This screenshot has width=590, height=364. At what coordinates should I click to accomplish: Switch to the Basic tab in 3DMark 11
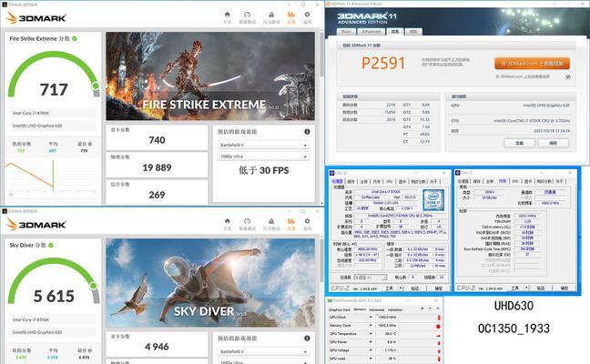click(x=347, y=32)
